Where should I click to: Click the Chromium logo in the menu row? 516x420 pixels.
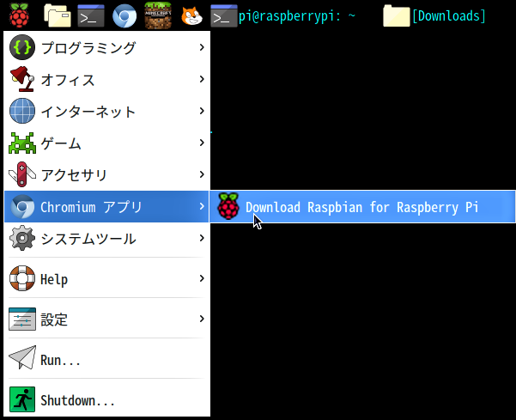coord(22,207)
